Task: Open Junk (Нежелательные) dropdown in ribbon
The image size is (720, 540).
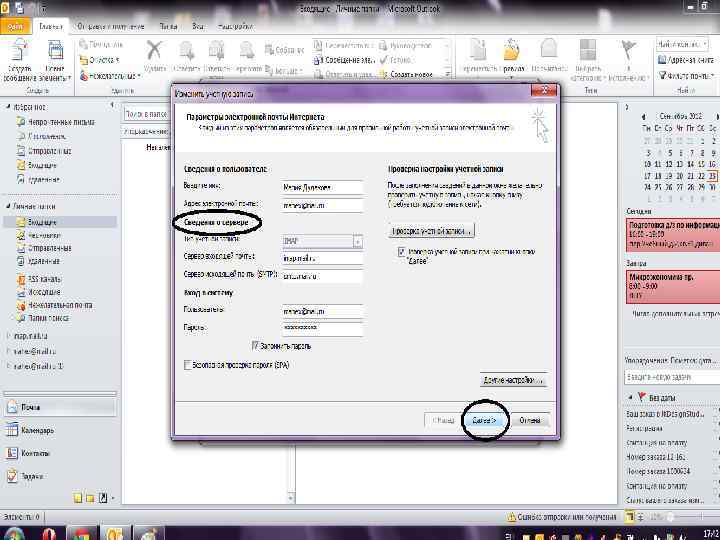Action: pyautogui.click(x=109, y=76)
